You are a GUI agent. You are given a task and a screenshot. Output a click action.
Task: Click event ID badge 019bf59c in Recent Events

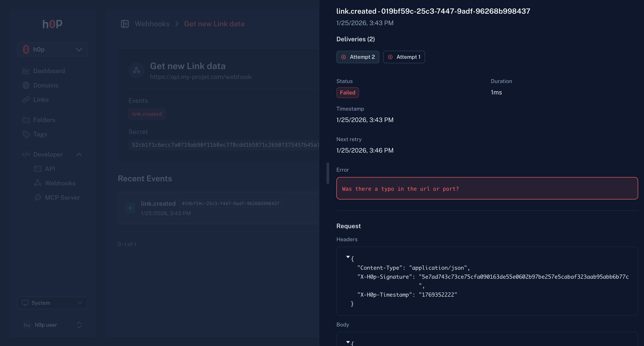(230, 203)
